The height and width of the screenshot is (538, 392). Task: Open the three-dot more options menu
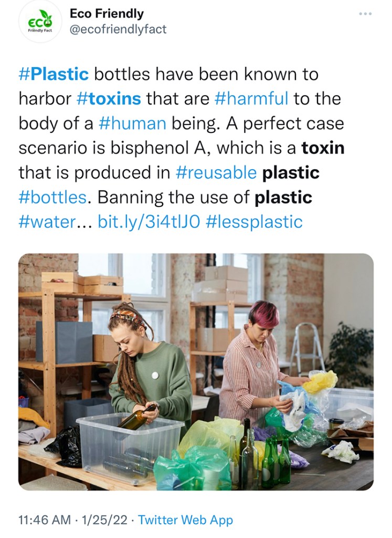coord(365,14)
